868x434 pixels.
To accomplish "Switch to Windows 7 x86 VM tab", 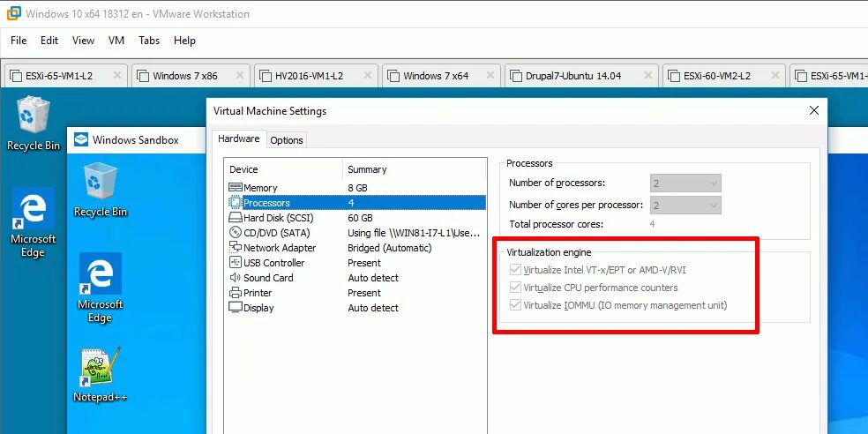I will 191,76.
